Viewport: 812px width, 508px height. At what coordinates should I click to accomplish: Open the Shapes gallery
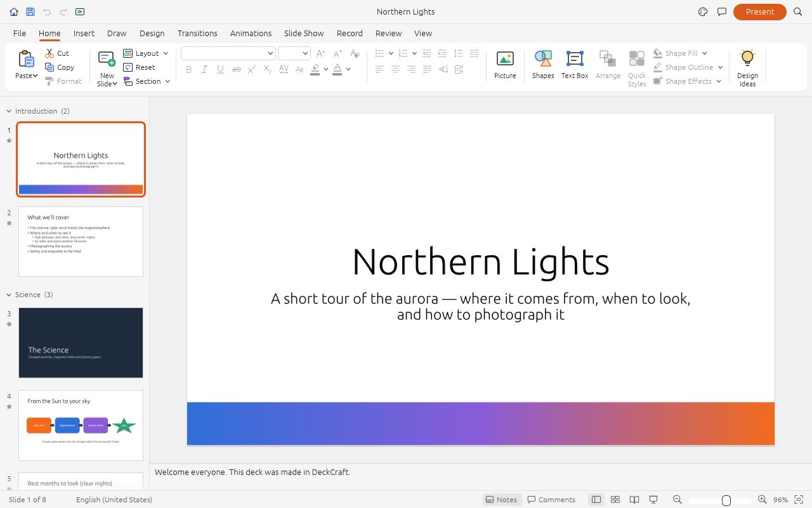[543, 65]
